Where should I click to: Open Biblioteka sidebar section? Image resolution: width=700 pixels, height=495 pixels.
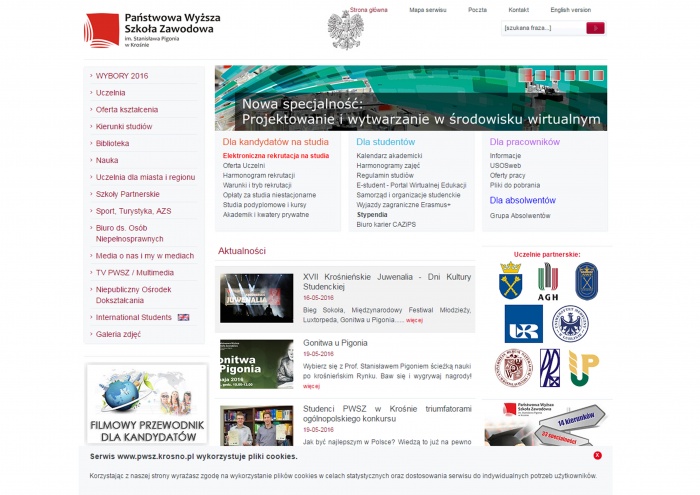(112, 144)
